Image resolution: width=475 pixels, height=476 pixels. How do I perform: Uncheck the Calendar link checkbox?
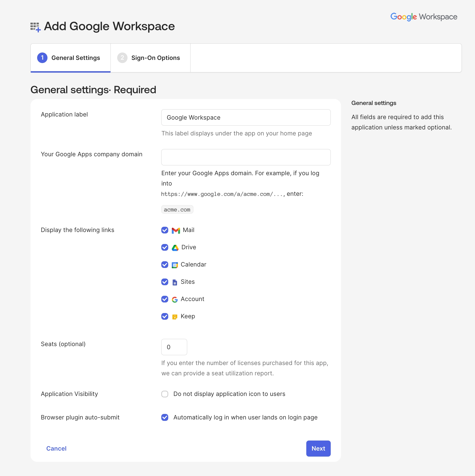(165, 265)
